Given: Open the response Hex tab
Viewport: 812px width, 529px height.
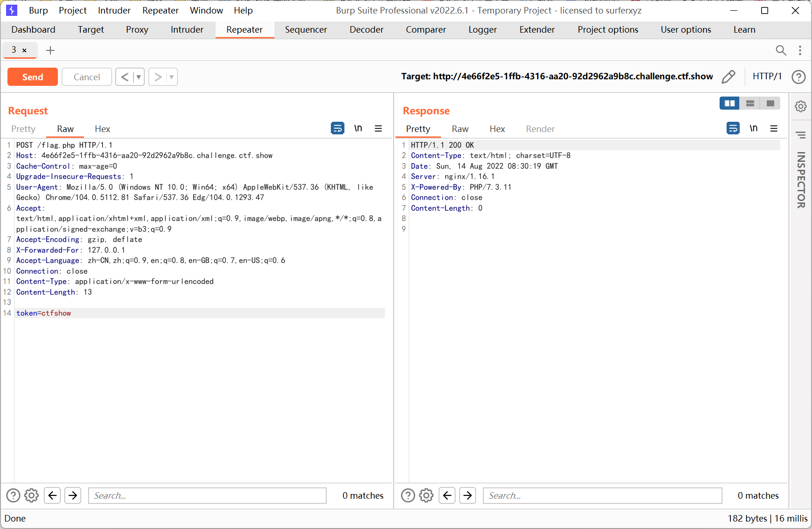Looking at the screenshot, I should (497, 129).
